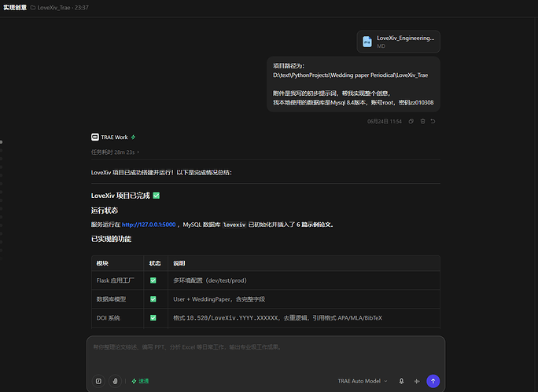
Task: Open the http://127.0.0.1:5000 link
Action: [x=149, y=225]
